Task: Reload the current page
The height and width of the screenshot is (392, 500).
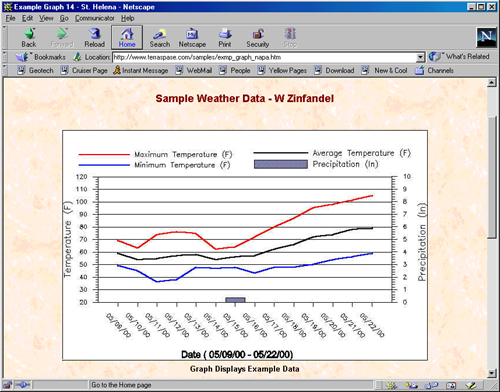Action: pos(95,38)
